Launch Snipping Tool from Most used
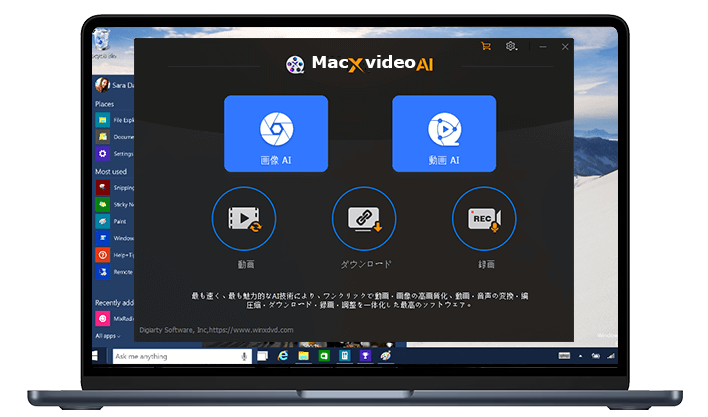Image resolution: width=708 pixels, height=417 pixels. tap(115, 187)
